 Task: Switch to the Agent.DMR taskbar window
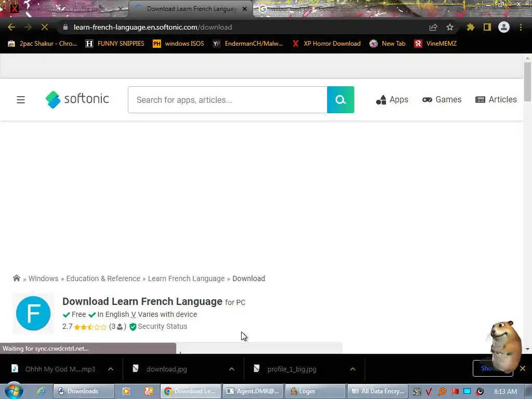pos(253,391)
